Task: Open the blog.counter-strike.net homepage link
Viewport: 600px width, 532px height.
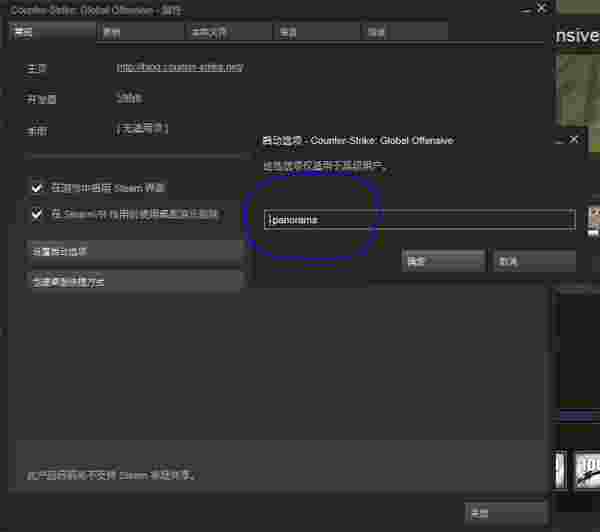Action: pyautogui.click(x=180, y=68)
